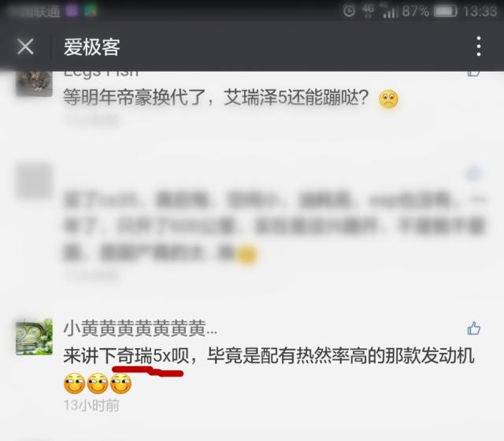Like the blurred middle comment
The image size is (504, 441).
click(x=473, y=173)
